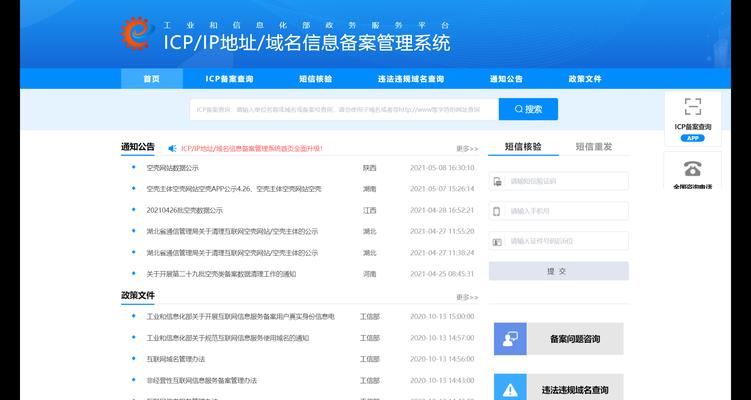Open policy 工业和信息化部关于规范互联网信息服务使用域名的通知
Screen dimensions: 751x400
pos(228,338)
